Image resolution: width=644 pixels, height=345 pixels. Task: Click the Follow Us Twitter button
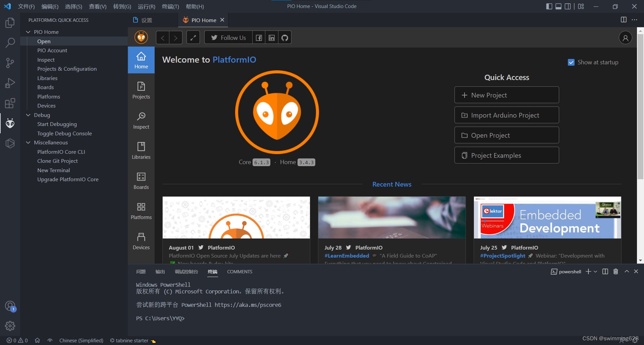coord(228,38)
